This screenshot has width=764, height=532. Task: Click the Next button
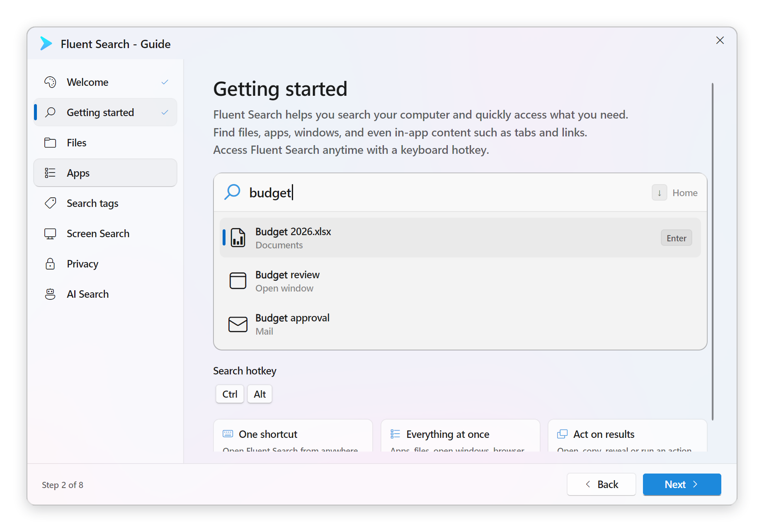[x=682, y=484]
